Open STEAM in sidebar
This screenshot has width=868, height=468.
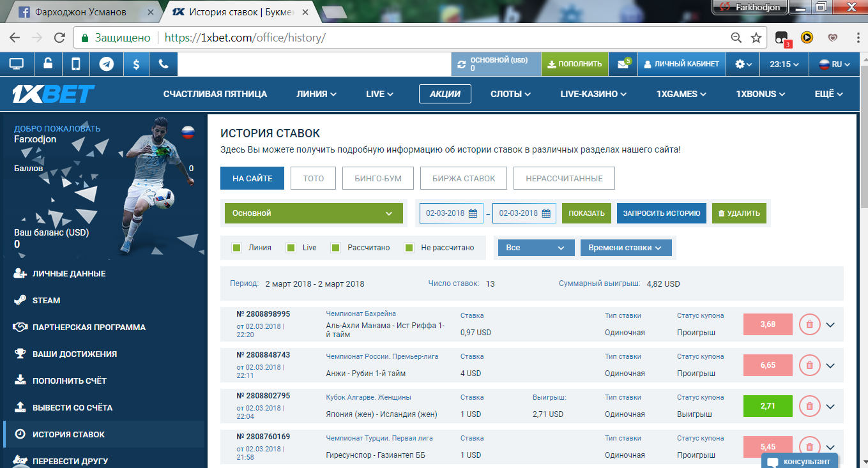[x=46, y=300]
